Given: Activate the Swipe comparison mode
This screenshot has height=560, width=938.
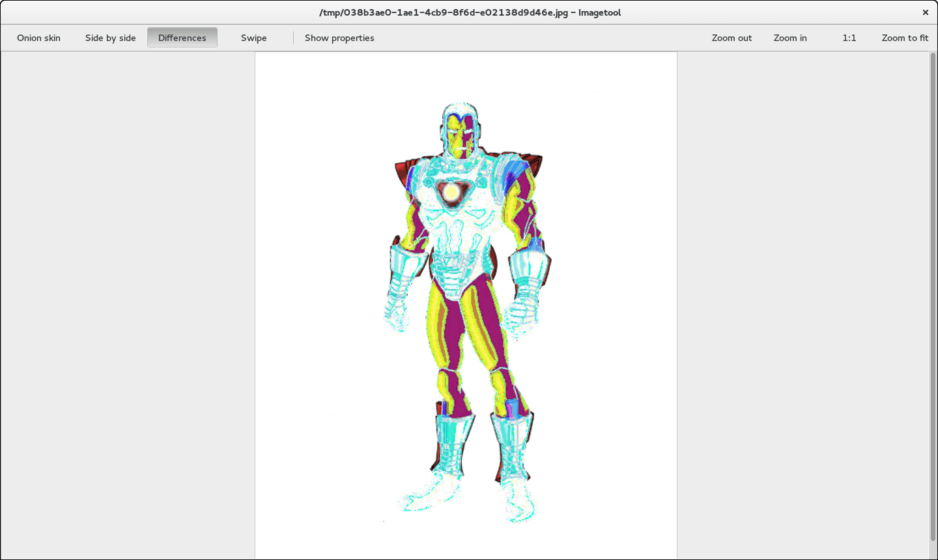Looking at the screenshot, I should (253, 38).
